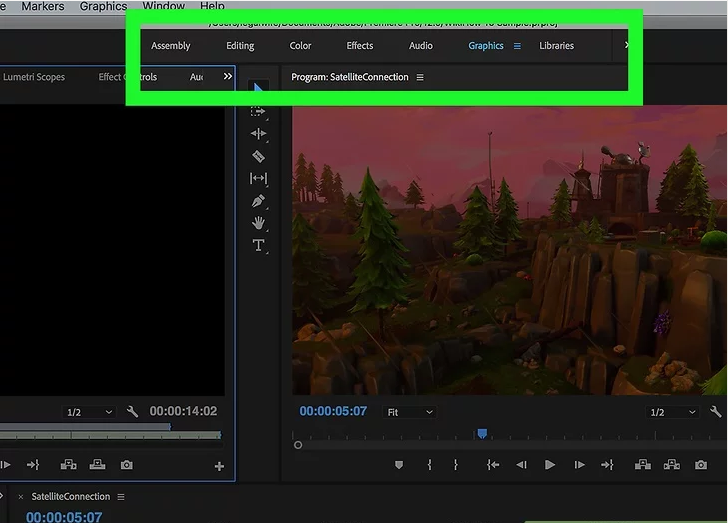Step forward one frame in Program monitor
728x523 pixels.
(x=579, y=465)
